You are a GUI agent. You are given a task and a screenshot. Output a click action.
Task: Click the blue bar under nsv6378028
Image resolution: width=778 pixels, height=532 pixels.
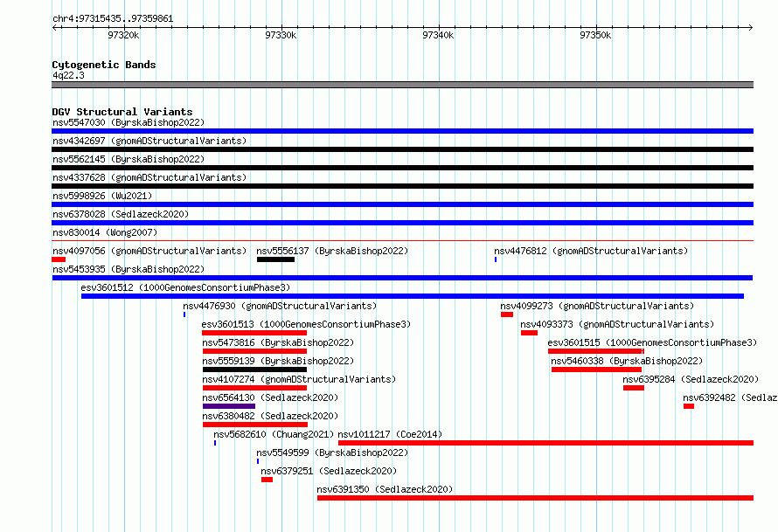(402, 223)
